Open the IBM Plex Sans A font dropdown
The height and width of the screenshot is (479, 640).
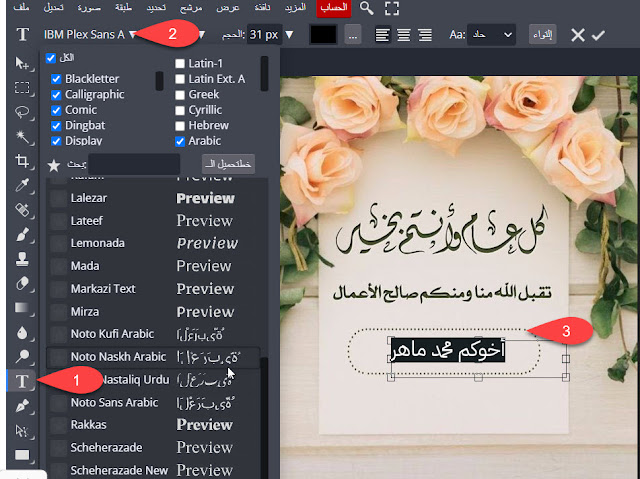click(x=90, y=35)
